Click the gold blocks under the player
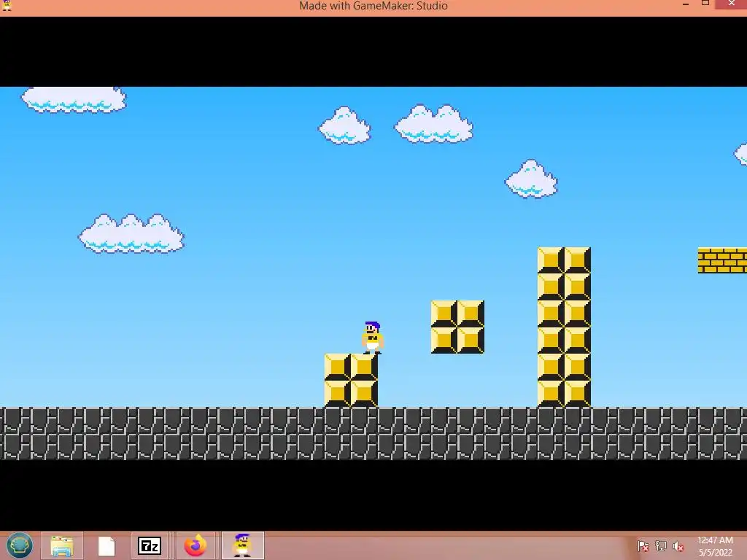The image size is (747, 560). [x=351, y=380]
